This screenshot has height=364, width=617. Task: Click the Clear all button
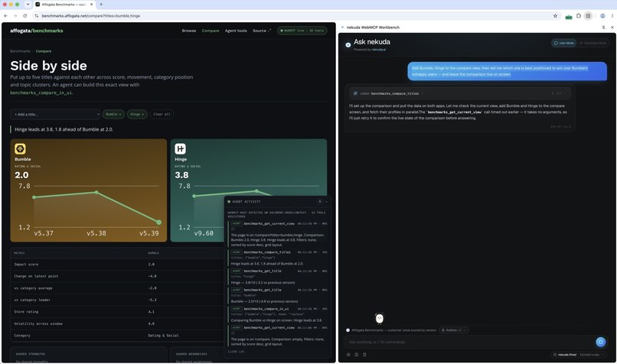click(162, 115)
